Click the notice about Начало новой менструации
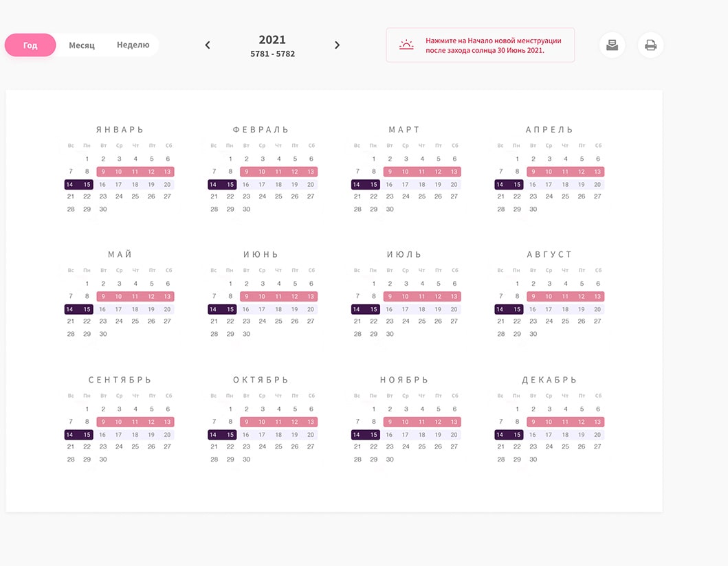The height and width of the screenshot is (566, 728). pos(493,45)
